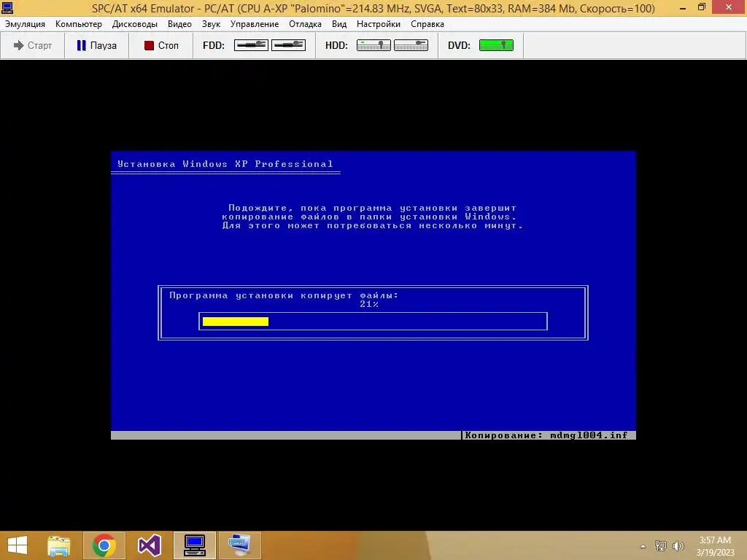
Task: Select the emulator taskbar icon
Action: tap(195, 545)
